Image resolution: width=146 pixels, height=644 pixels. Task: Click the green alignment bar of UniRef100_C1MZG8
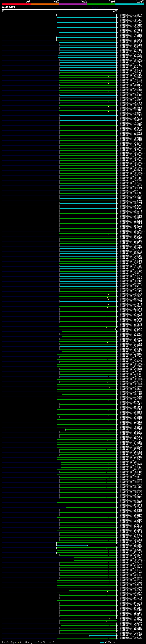pos(87,40)
